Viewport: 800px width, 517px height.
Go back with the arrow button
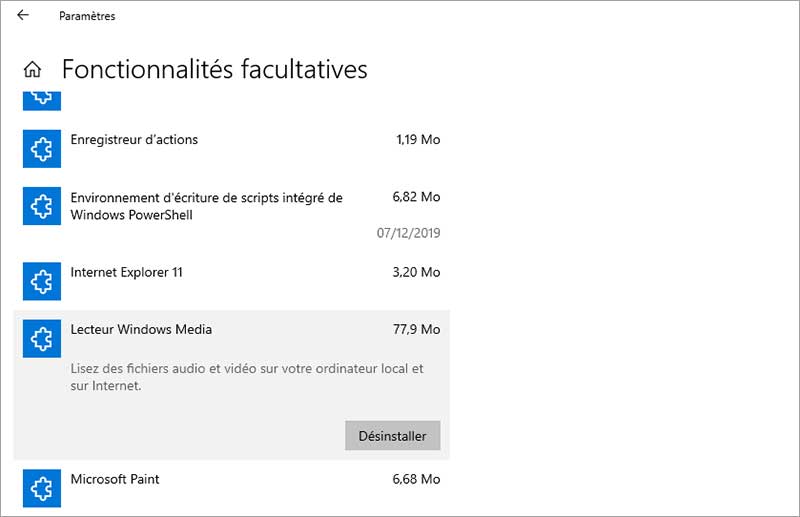[x=23, y=15]
